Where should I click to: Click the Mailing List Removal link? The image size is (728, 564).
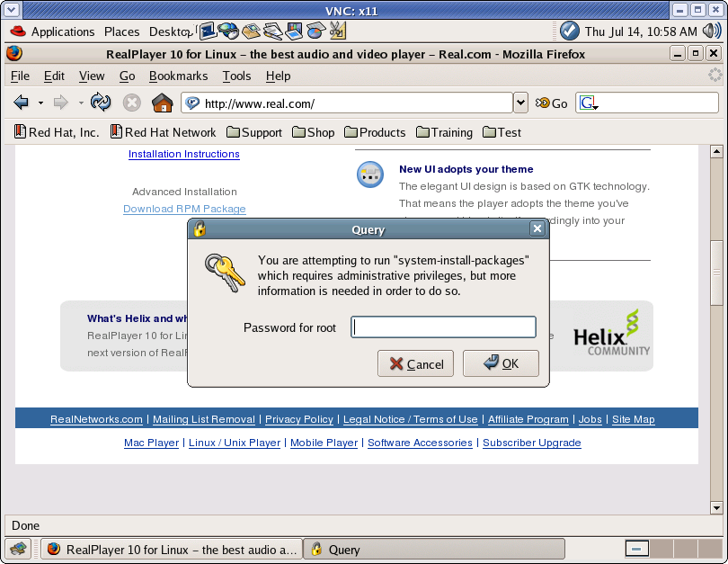(x=204, y=419)
